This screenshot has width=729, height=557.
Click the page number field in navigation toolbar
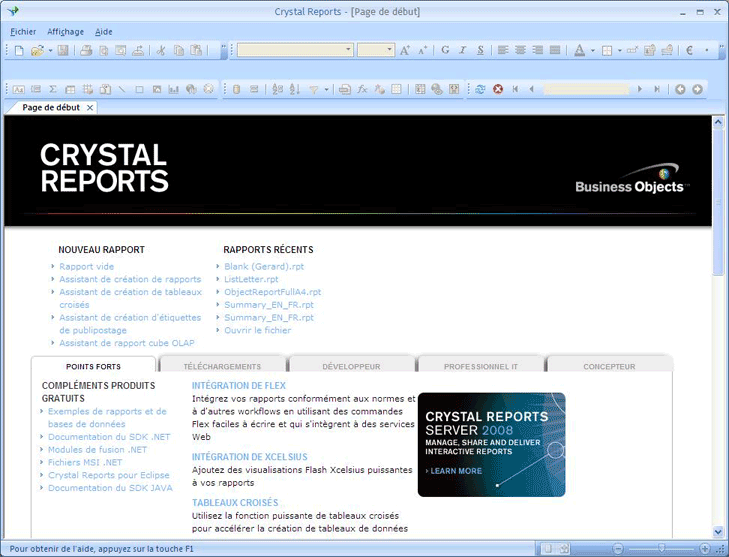tap(586, 89)
